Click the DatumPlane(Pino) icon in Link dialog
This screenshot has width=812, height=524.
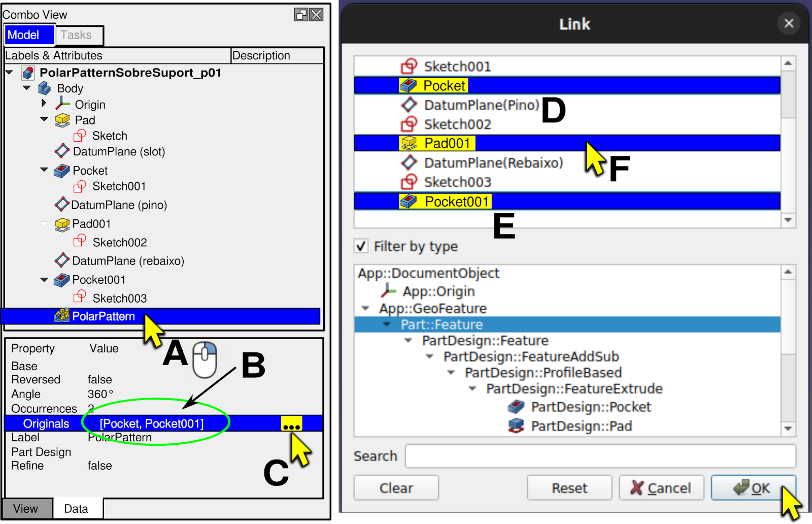(409, 105)
